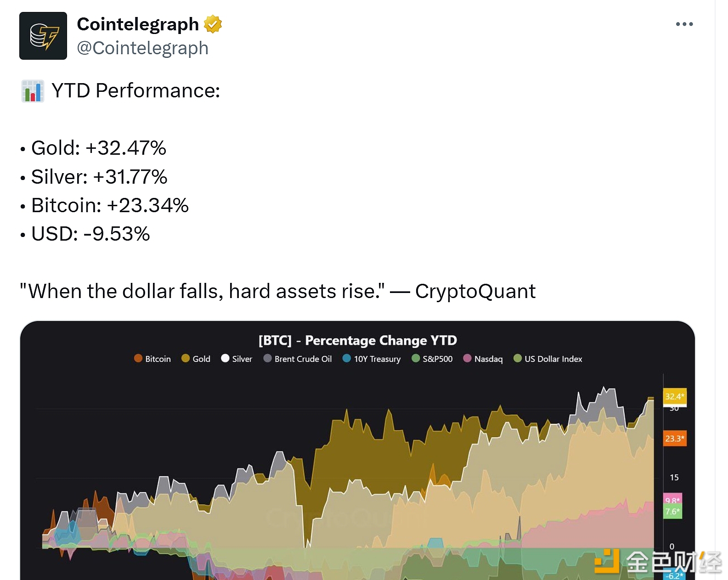Click the orange 23.3 Bitcoin value label

[x=674, y=439]
